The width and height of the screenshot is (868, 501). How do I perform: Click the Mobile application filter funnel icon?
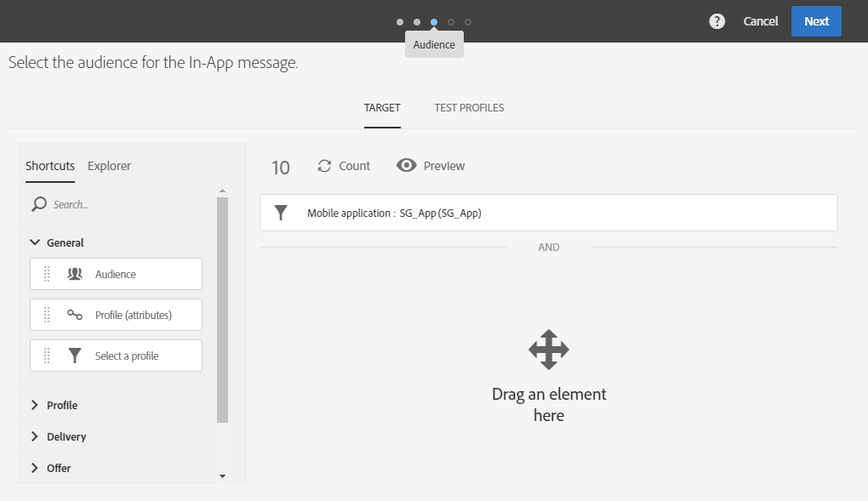click(281, 213)
